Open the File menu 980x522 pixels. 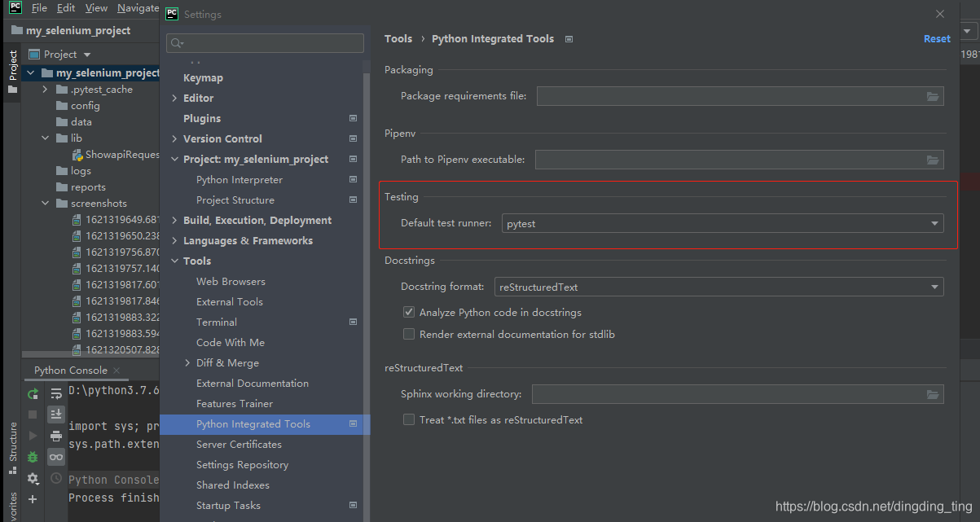[x=39, y=7]
